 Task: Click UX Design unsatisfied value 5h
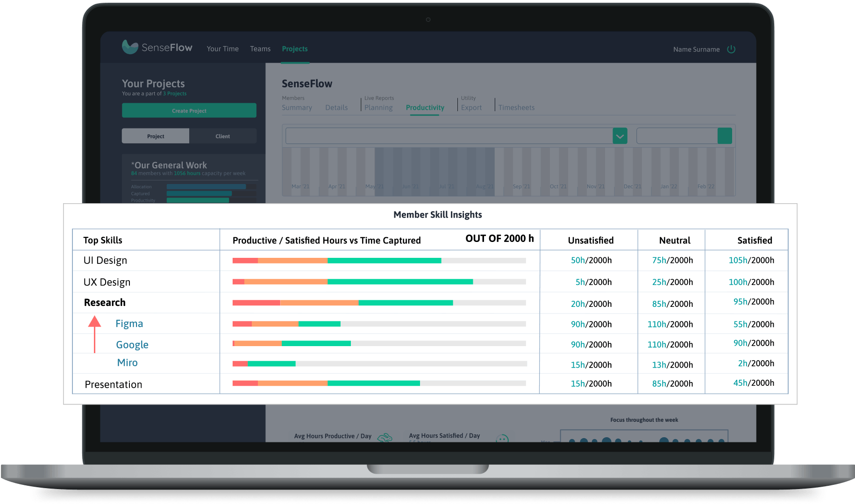[x=580, y=282]
